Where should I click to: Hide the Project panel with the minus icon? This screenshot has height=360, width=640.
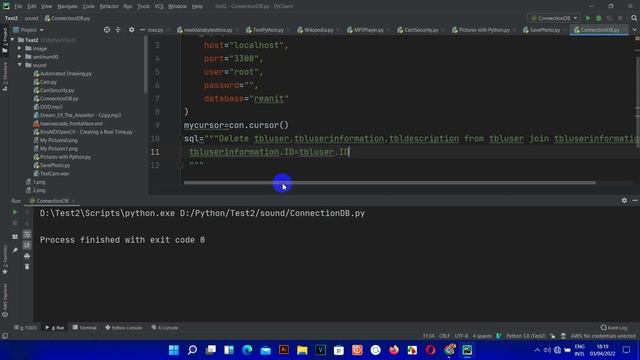tap(142, 30)
